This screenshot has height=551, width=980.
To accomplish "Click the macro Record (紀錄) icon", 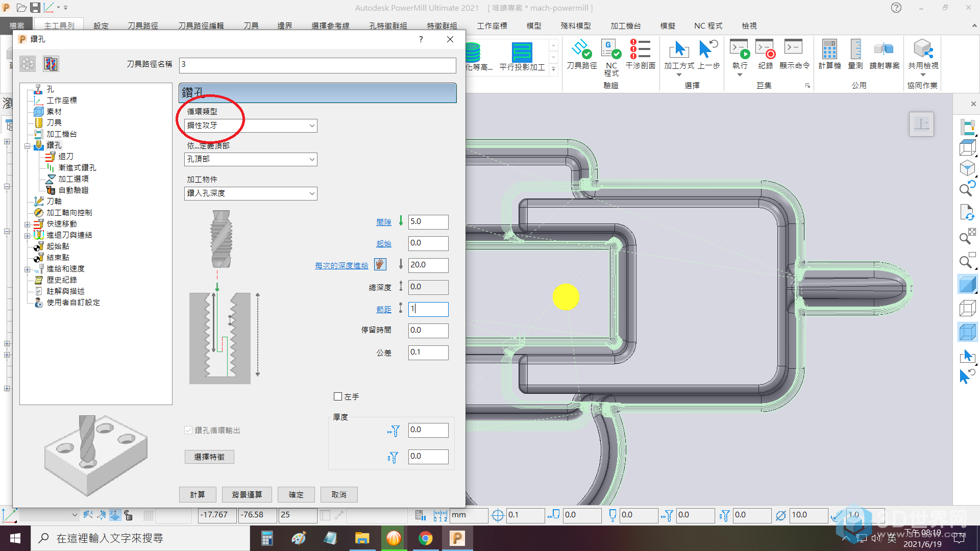I will pos(766,50).
